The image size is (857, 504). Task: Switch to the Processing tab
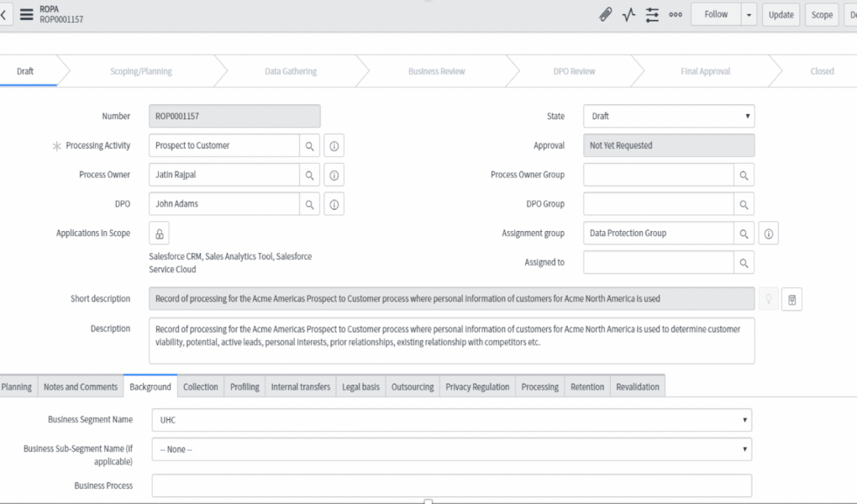pyautogui.click(x=540, y=386)
